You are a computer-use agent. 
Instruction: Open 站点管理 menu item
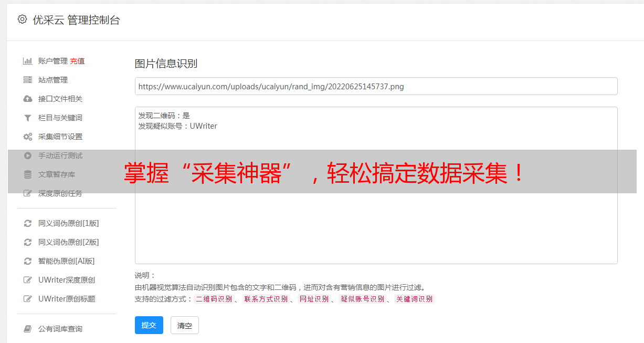click(x=53, y=80)
